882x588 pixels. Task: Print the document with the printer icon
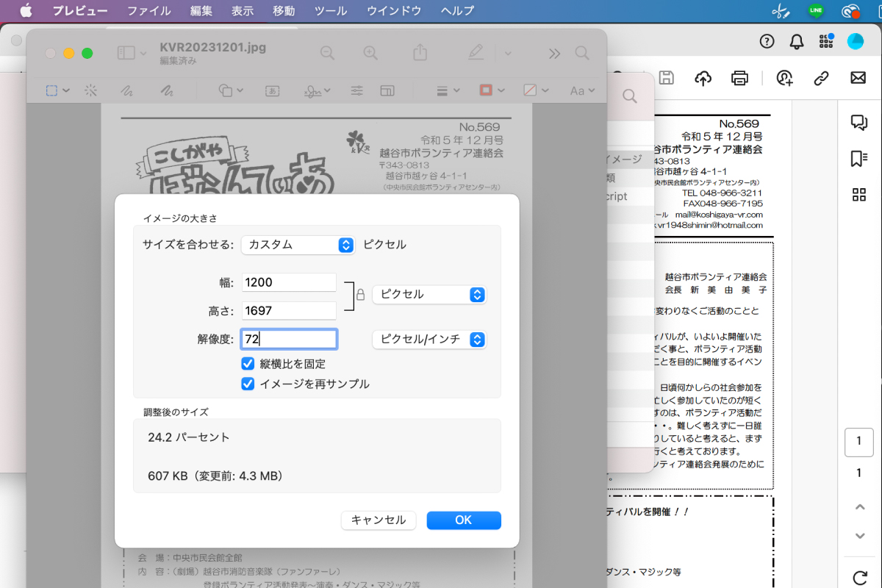click(740, 78)
